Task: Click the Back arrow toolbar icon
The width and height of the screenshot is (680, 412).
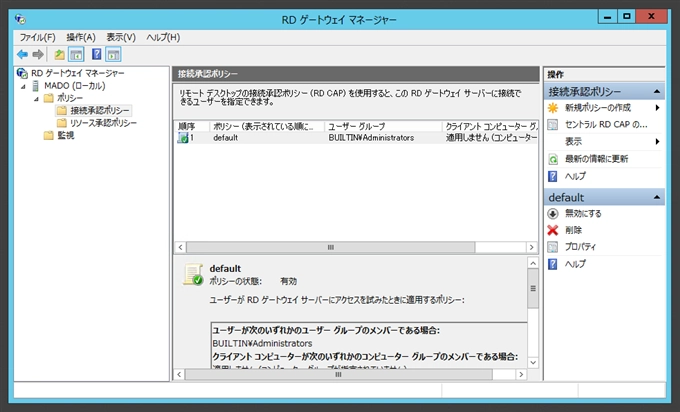Action: (22, 55)
